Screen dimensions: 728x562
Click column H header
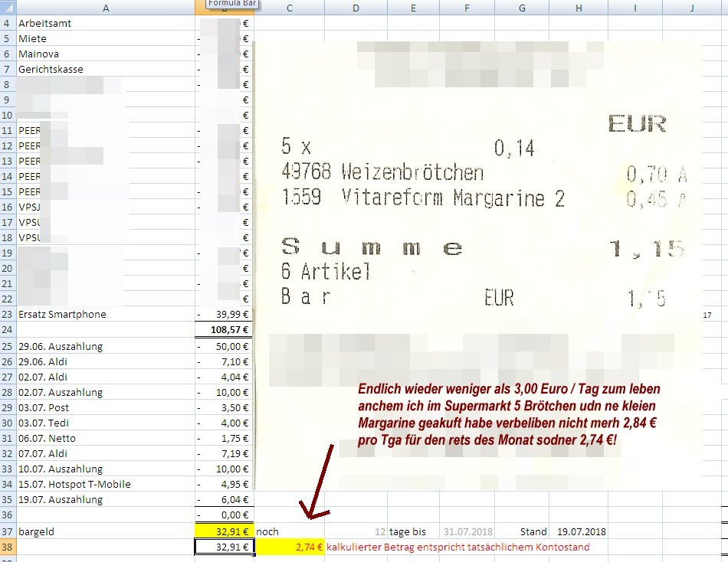pyautogui.click(x=578, y=8)
